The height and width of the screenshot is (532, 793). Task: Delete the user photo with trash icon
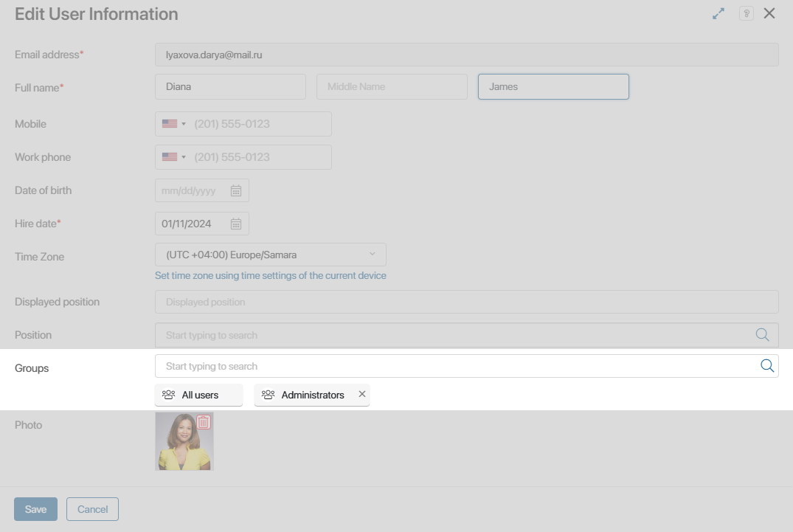(x=204, y=422)
